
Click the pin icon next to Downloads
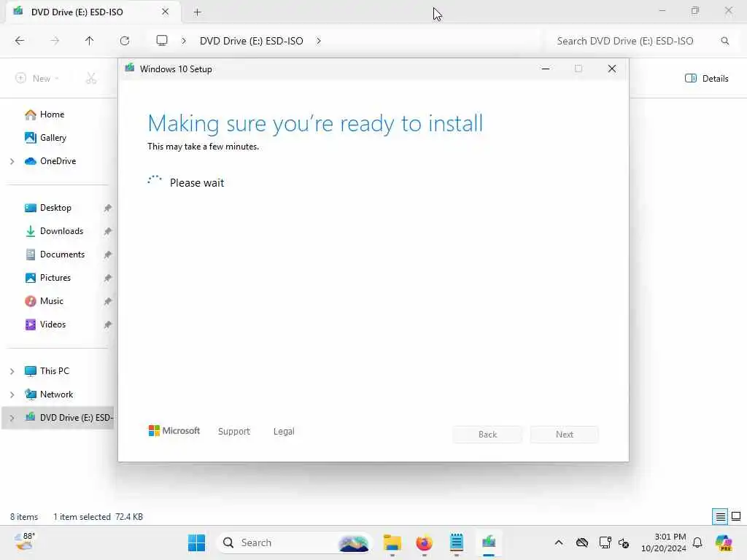[x=108, y=231]
